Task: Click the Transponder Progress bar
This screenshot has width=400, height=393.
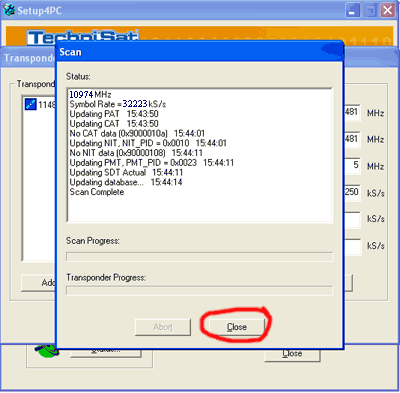Action: [199, 290]
